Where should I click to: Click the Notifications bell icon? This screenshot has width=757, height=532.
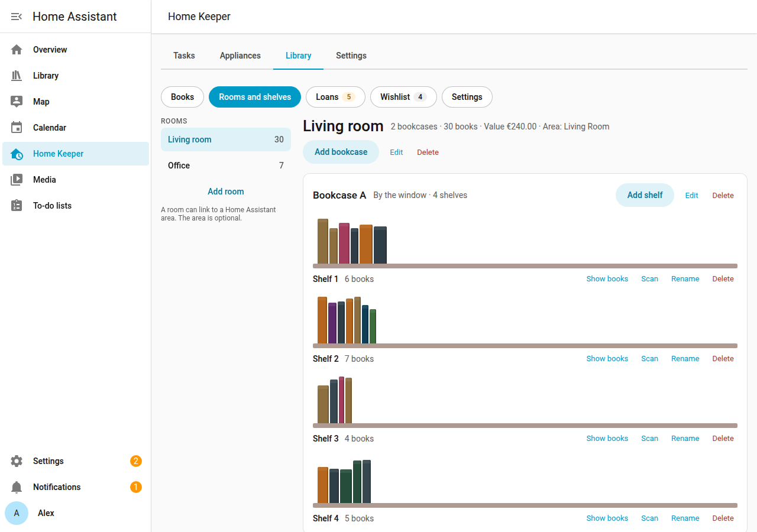tap(17, 487)
